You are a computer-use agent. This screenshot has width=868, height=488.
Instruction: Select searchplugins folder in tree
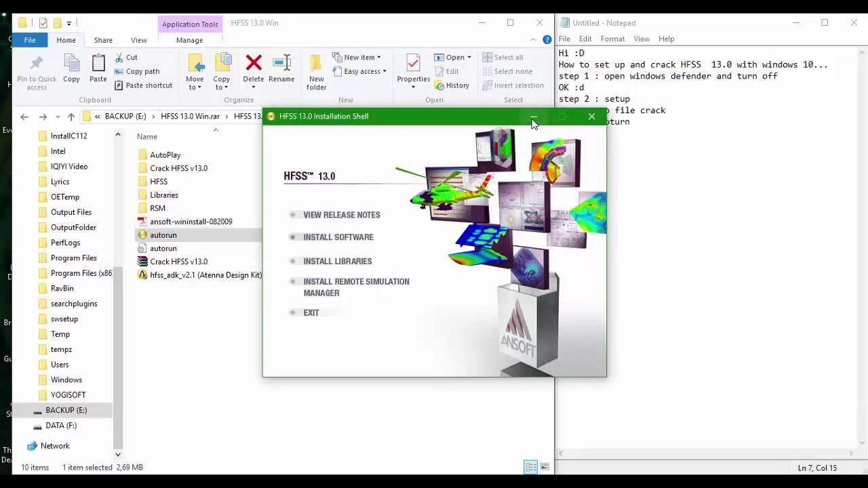74,304
